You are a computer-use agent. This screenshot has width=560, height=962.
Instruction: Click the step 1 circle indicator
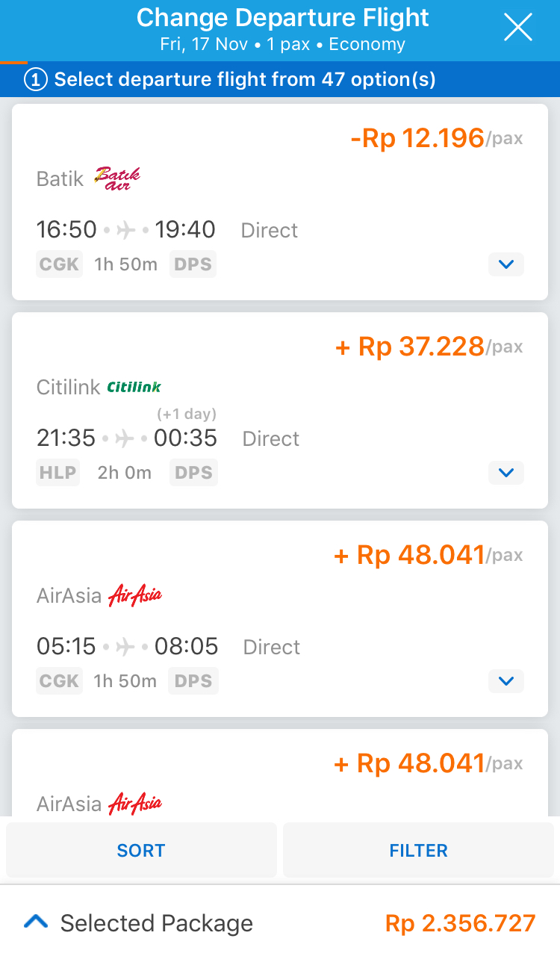(x=36, y=79)
